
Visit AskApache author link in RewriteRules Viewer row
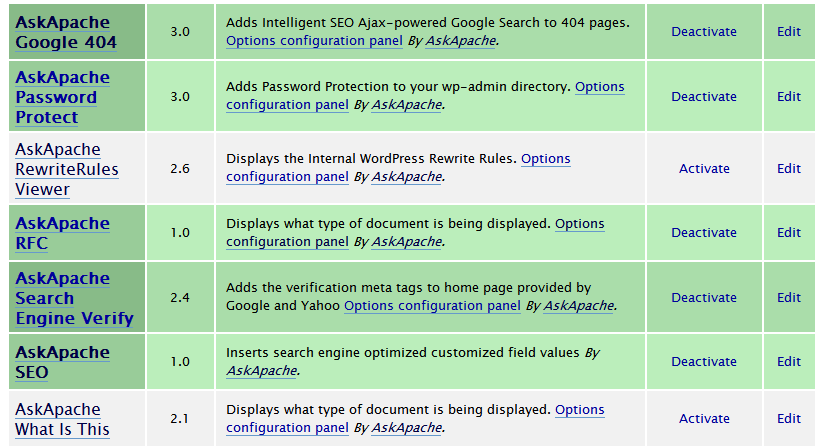(407, 177)
